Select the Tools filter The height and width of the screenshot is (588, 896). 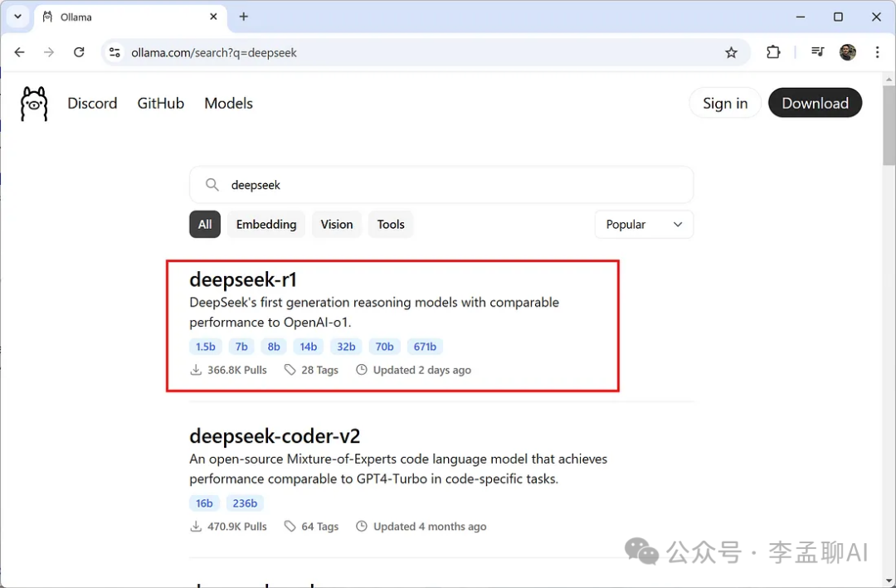391,225
